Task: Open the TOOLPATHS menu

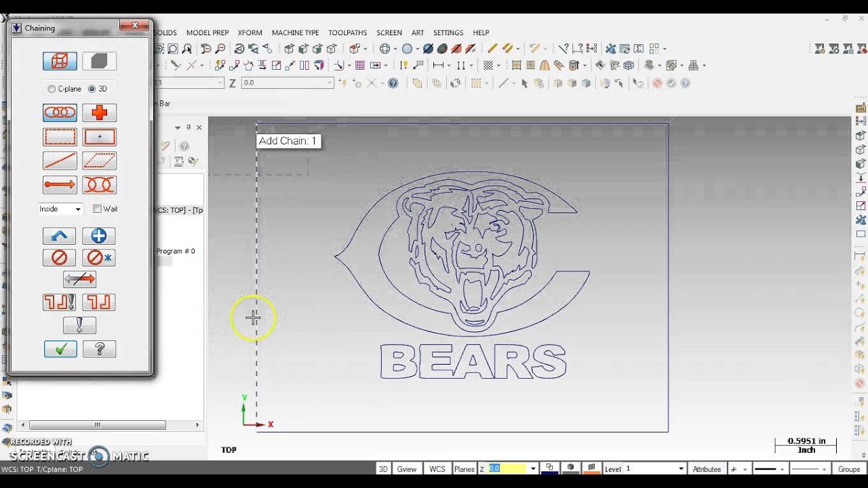Action: (x=347, y=33)
